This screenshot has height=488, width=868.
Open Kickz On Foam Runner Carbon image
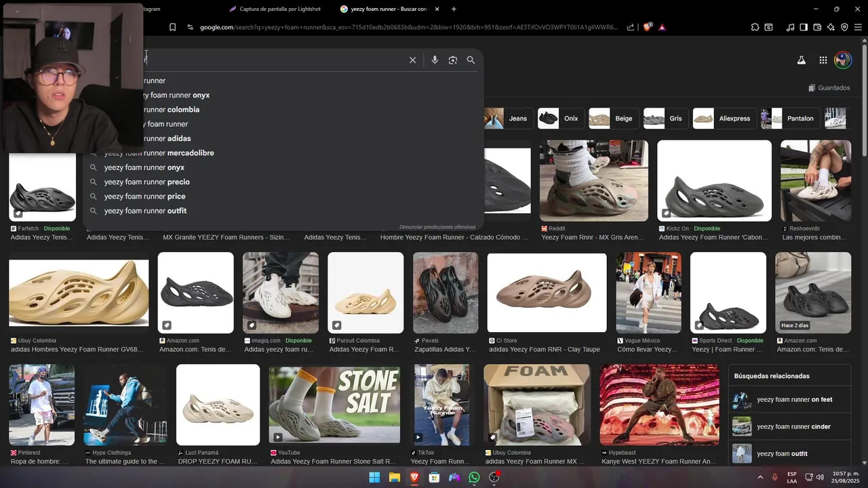(714, 181)
